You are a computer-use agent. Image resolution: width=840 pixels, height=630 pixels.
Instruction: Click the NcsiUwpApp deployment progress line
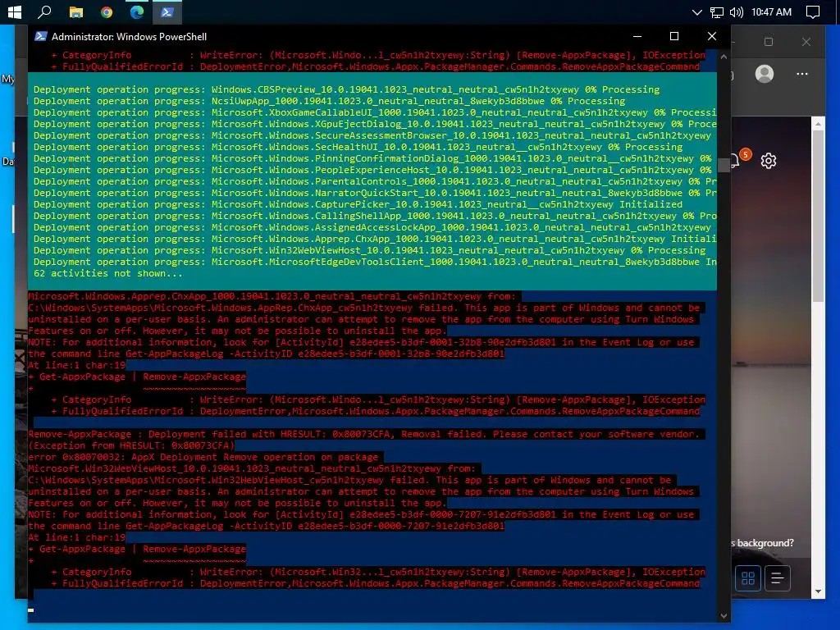[330, 101]
